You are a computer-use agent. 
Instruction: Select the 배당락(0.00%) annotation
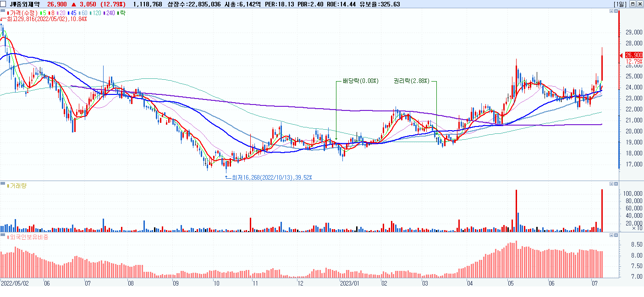click(360, 81)
